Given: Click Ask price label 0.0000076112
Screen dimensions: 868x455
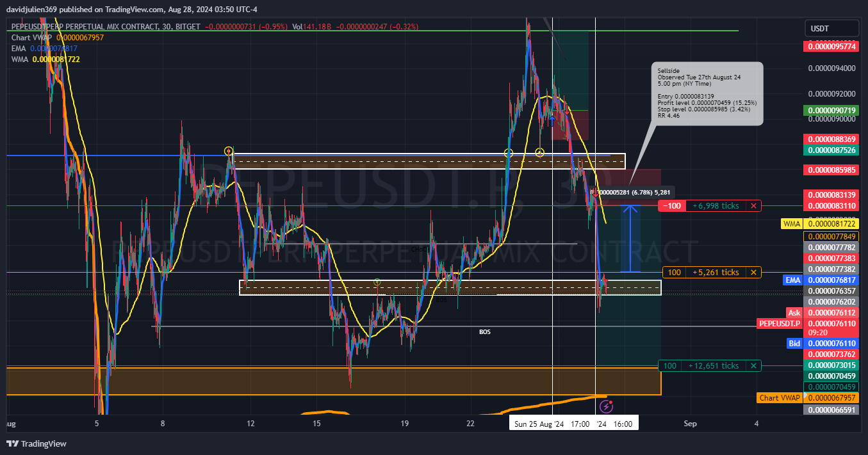Looking at the screenshot, I should tap(831, 313).
